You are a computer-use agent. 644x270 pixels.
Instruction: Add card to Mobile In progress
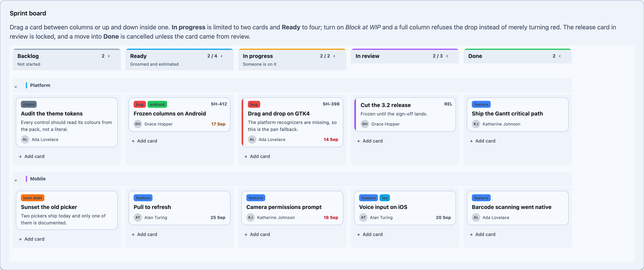pyautogui.click(x=257, y=234)
